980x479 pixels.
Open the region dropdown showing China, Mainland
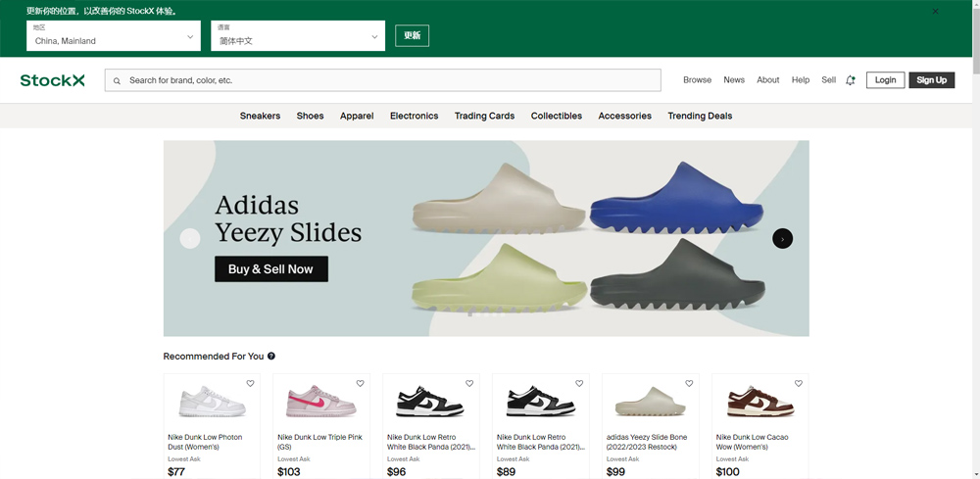point(114,36)
